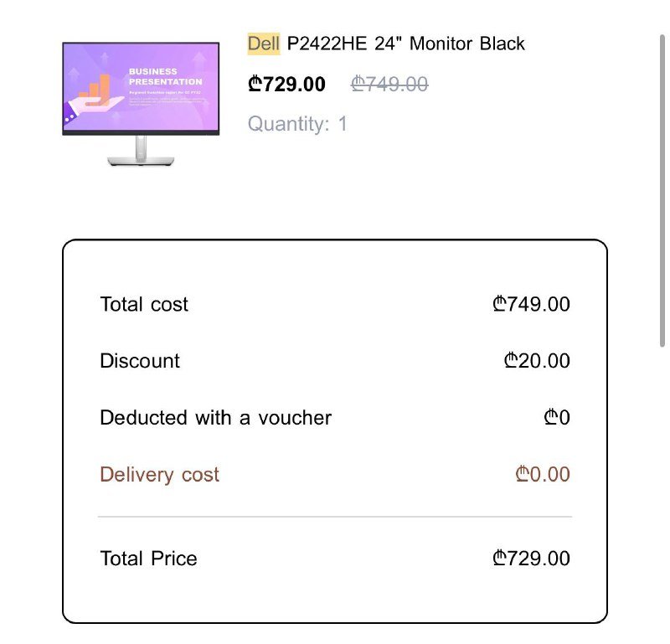Click the Business Presentation graphic on monitor
670x644 pixels.
(165, 77)
